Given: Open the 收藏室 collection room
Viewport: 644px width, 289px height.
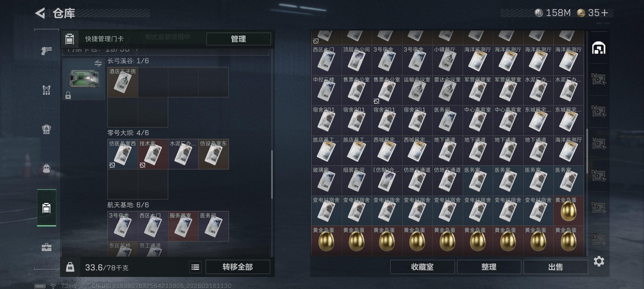Looking at the screenshot, I should 422,267.
